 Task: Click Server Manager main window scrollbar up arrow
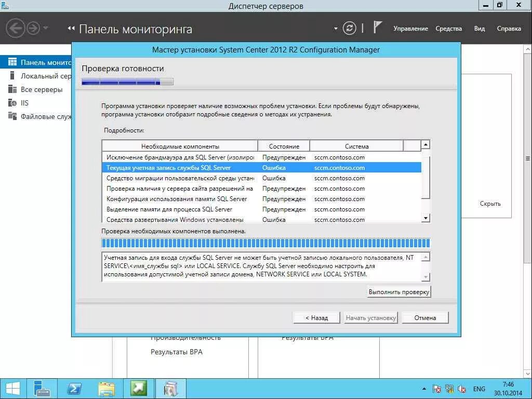coord(528,49)
